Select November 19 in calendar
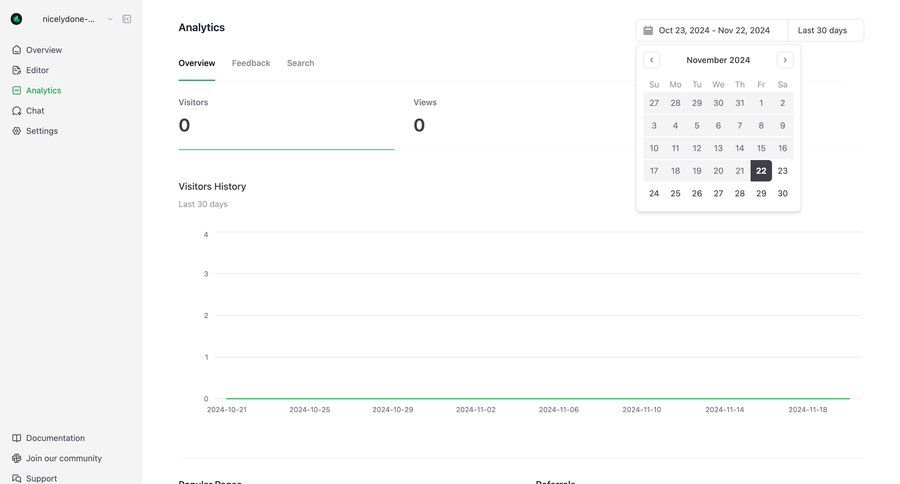 [x=697, y=171]
